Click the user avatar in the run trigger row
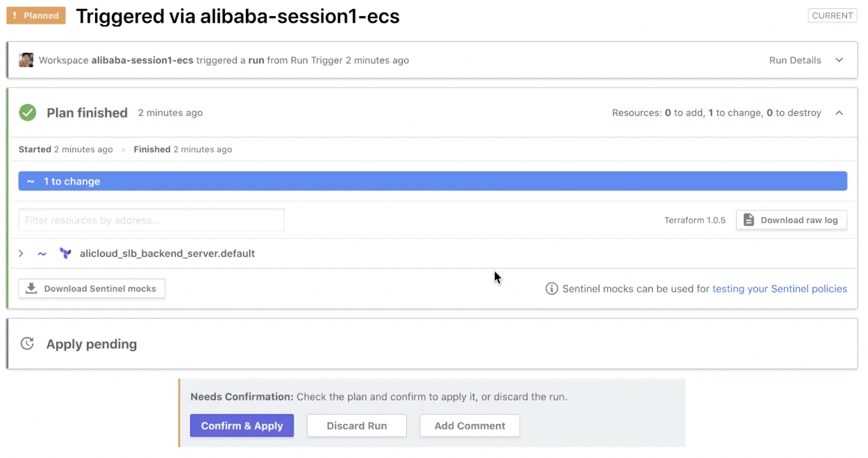Screen dimensions: 868x458 pos(26,60)
